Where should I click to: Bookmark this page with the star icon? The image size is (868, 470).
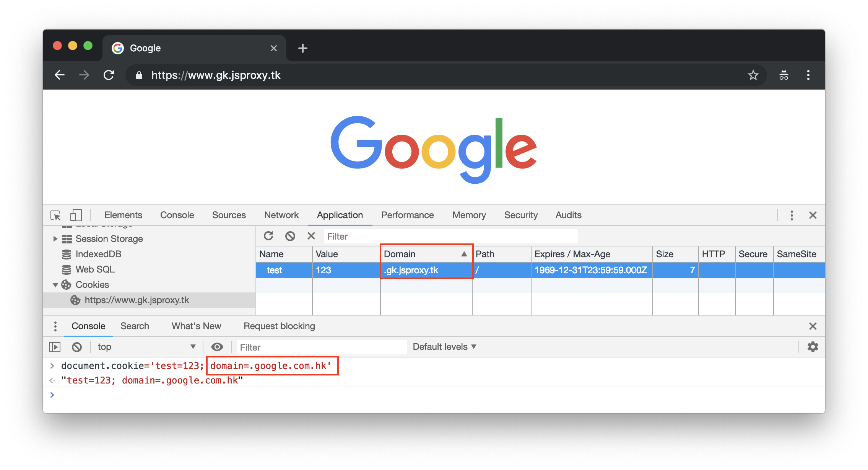[x=753, y=75]
